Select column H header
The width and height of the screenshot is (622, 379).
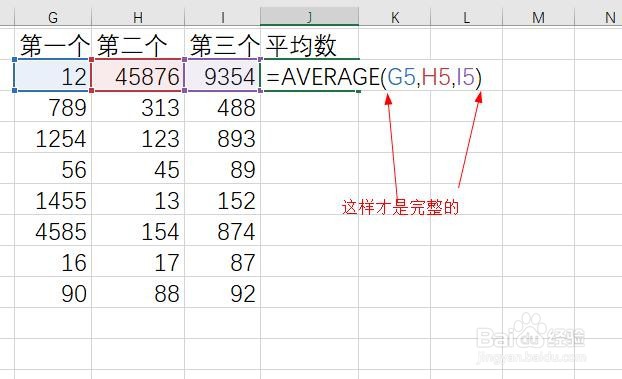138,17
